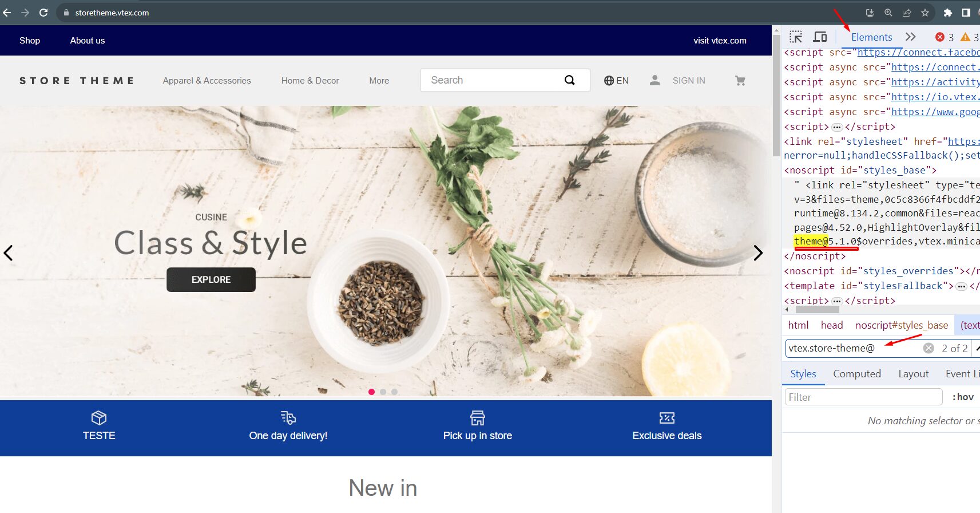Toggle the :hov element state

[x=963, y=397]
